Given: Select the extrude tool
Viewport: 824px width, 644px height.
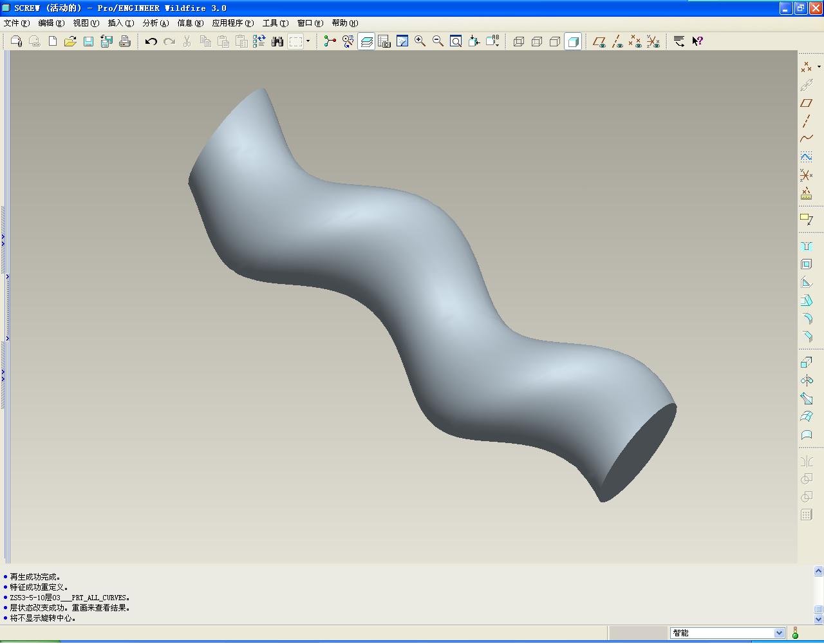Looking at the screenshot, I should click(x=806, y=363).
